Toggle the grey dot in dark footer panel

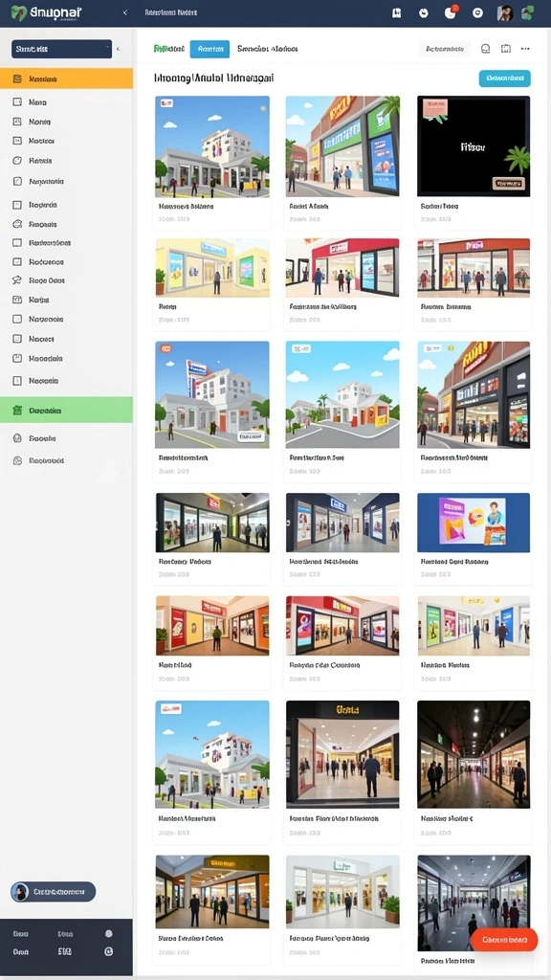(109, 934)
